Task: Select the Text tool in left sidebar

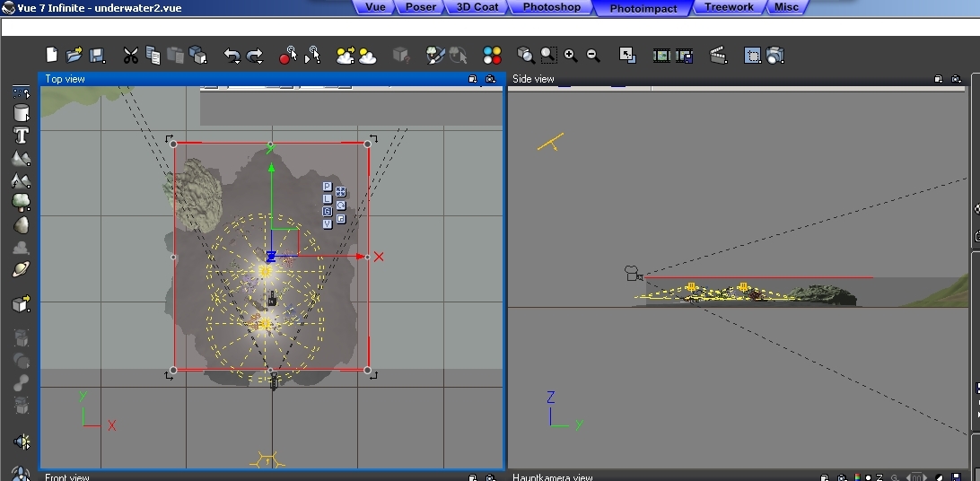Action: pos(21,136)
